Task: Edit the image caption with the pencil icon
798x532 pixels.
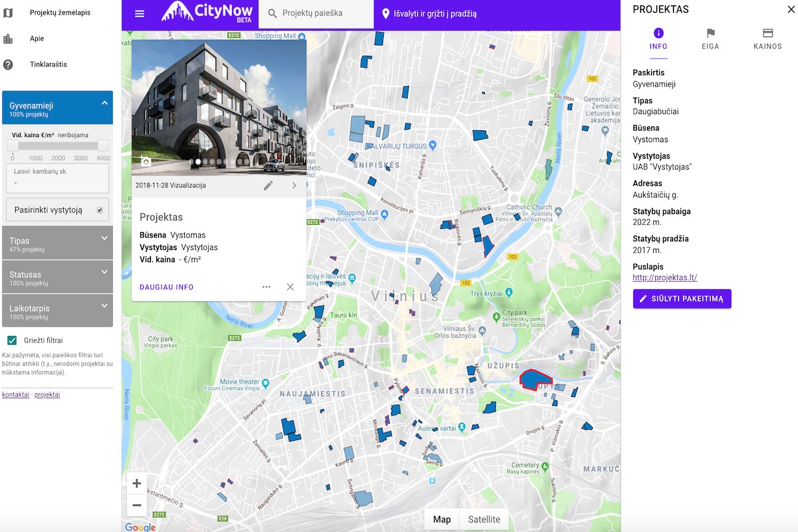Action: click(268, 186)
